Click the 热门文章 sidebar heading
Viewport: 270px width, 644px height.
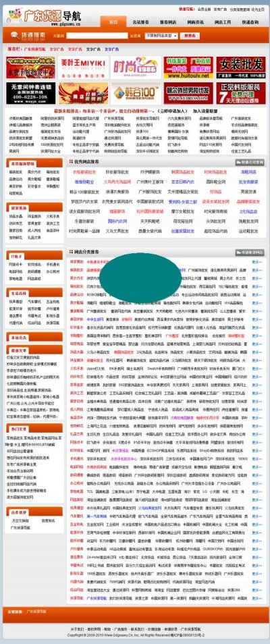[x=19, y=429]
